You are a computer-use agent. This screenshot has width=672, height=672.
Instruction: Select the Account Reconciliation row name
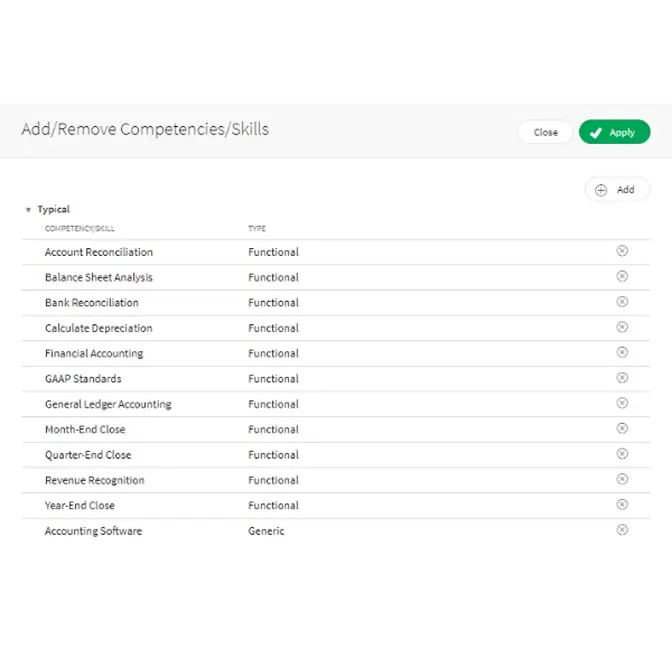coord(99,252)
